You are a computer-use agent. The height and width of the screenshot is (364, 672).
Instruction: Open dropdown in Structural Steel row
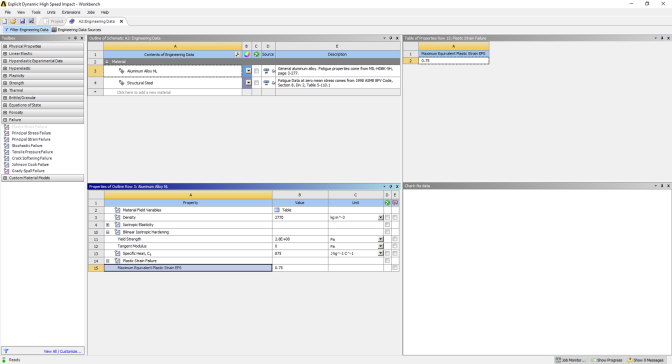[248, 83]
